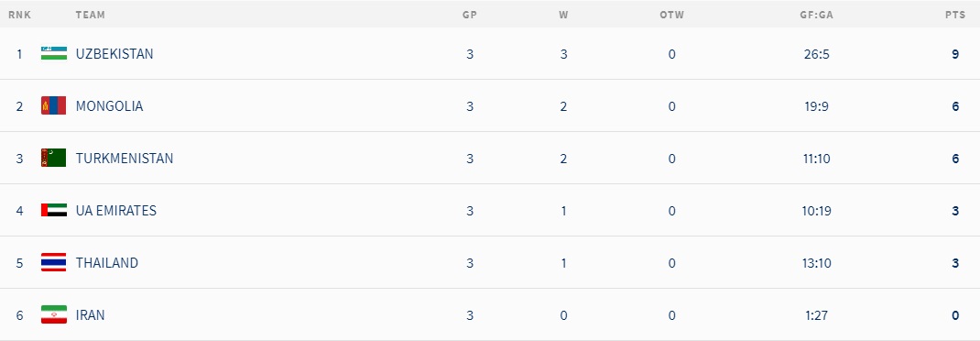Open the UZBEKISTAN team link

pyautogui.click(x=114, y=54)
